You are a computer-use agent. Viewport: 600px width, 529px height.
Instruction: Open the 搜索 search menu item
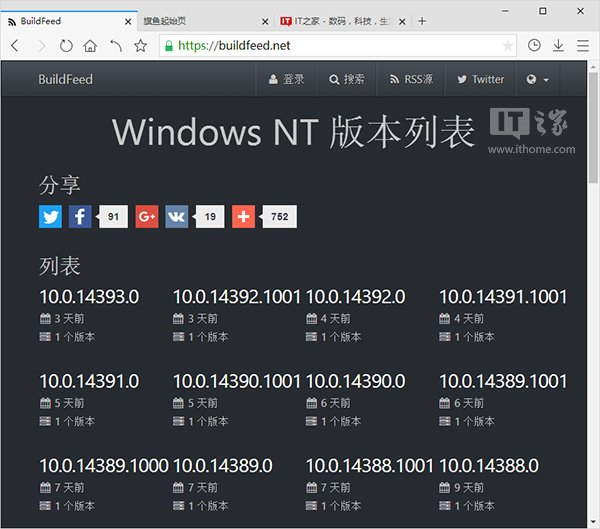point(347,79)
